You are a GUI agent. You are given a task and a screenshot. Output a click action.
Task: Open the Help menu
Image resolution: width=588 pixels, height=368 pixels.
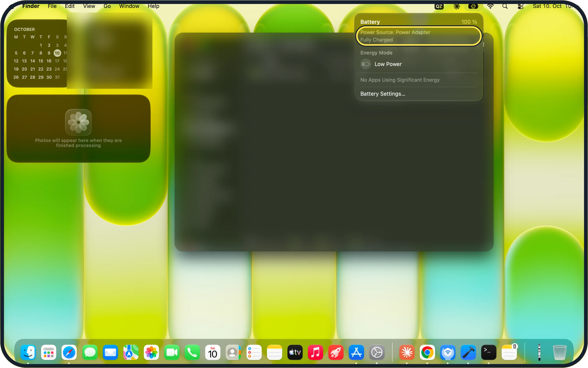click(153, 6)
